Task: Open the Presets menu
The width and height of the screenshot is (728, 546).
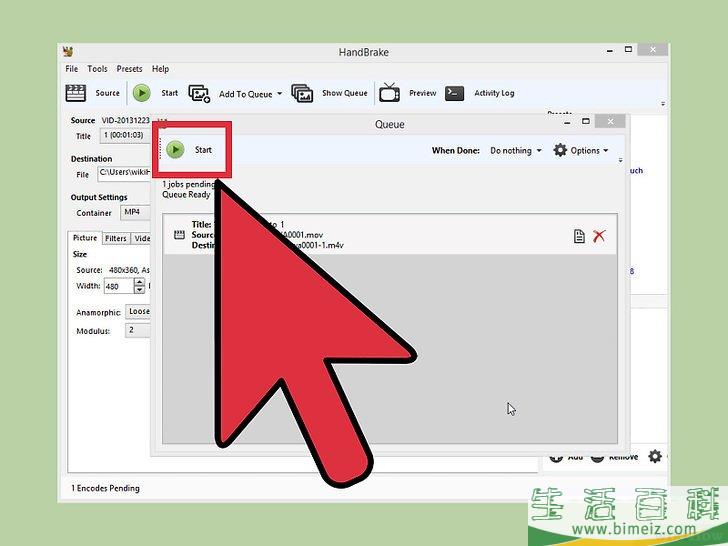Action: (x=129, y=69)
